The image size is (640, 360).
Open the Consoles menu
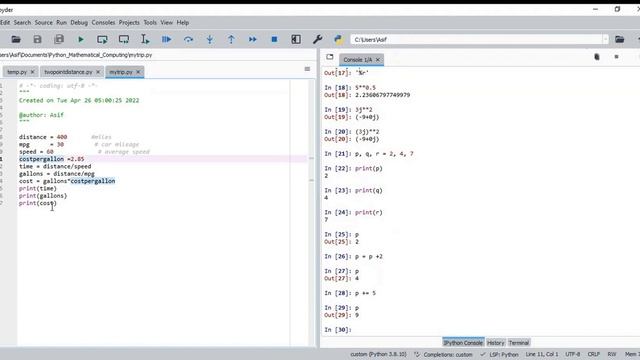click(x=103, y=22)
